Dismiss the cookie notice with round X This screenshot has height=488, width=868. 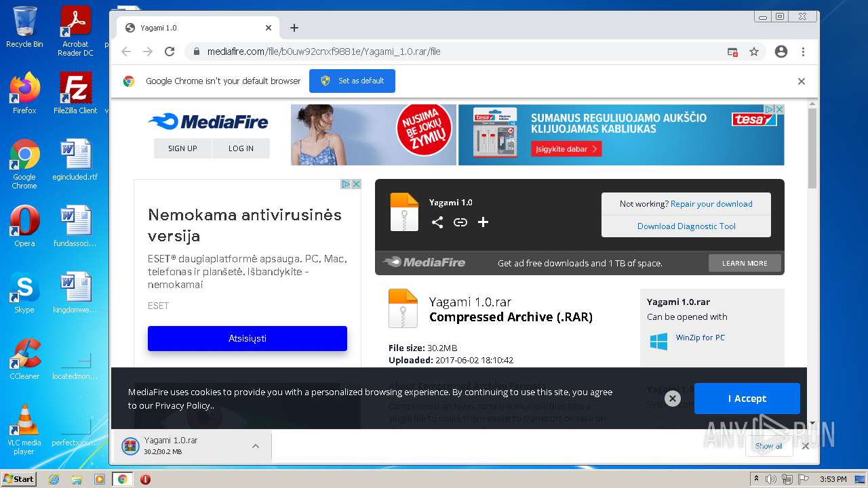point(672,399)
